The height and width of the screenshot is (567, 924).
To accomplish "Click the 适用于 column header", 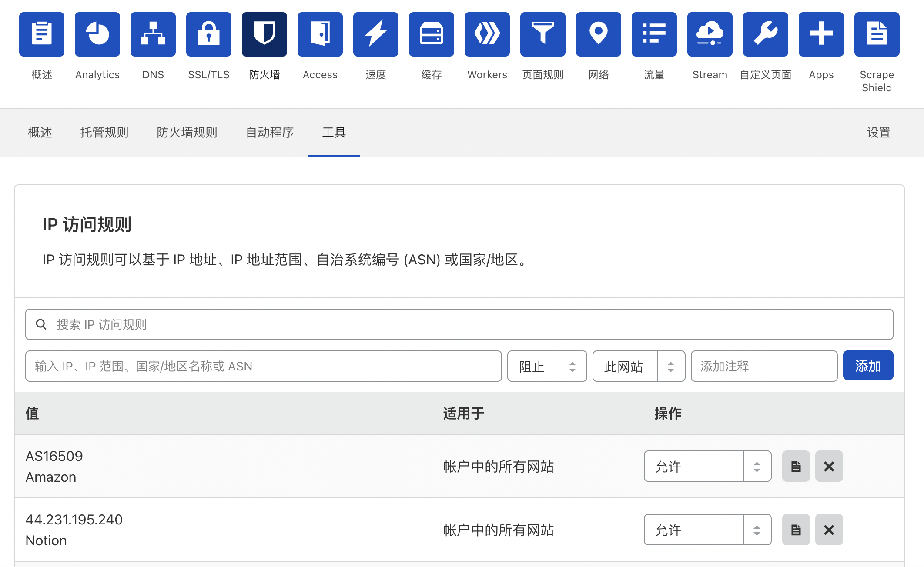I will pyautogui.click(x=464, y=414).
